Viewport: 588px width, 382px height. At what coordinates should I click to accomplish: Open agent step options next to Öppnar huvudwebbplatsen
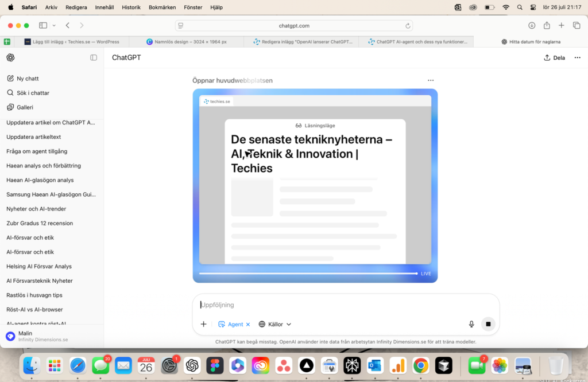pyautogui.click(x=431, y=80)
